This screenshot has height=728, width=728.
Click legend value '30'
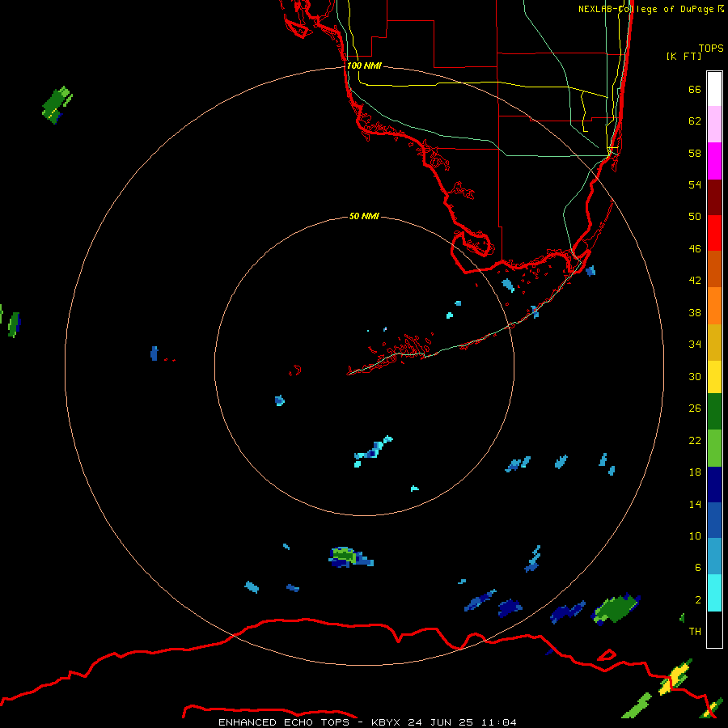point(695,376)
